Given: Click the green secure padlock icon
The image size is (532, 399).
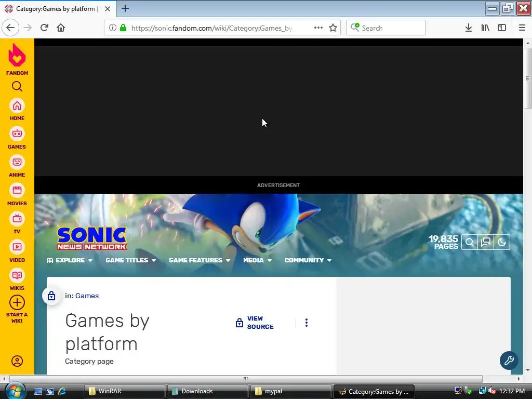Looking at the screenshot, I should [x=123, y=28].
